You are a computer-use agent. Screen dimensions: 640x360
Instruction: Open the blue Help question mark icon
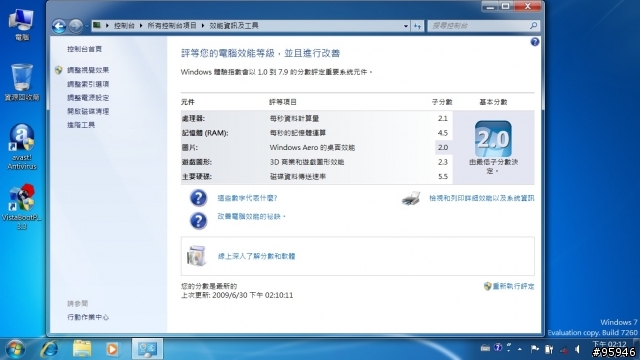tap(535, 42)
